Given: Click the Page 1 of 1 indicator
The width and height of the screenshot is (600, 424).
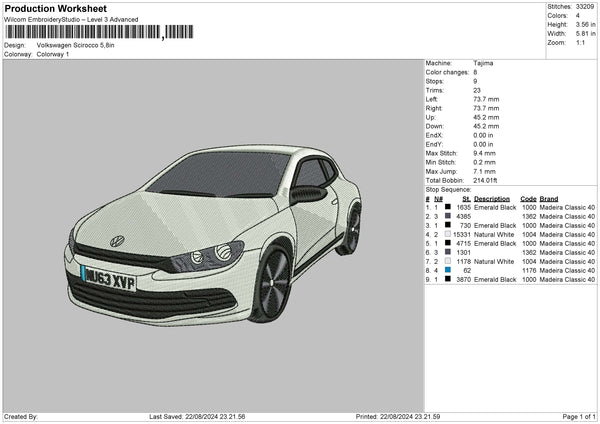Looking at the screenshot, I should coord(579,416).
